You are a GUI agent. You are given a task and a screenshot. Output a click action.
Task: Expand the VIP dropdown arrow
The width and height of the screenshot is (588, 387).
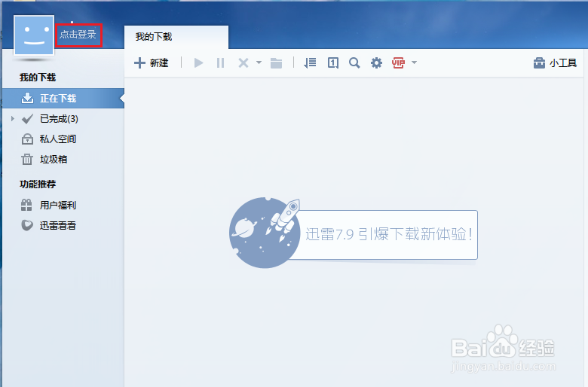click(x=414, y=62)
